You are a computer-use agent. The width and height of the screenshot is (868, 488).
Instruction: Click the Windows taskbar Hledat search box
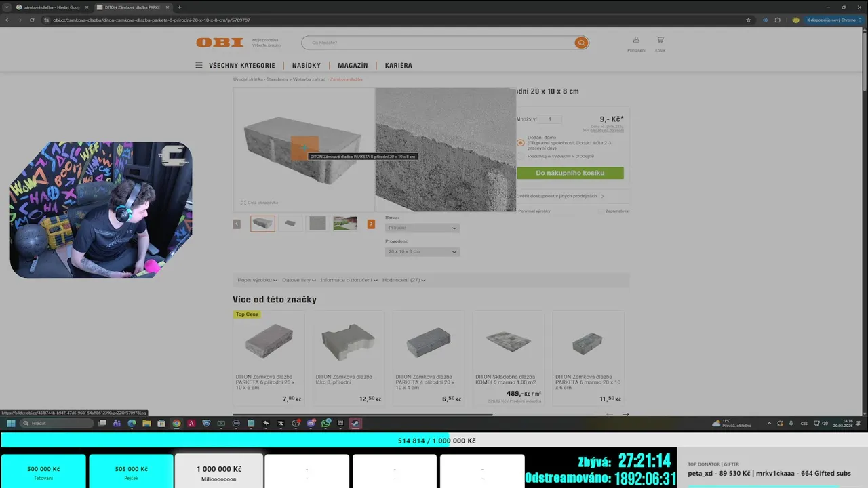pos(57,423)
